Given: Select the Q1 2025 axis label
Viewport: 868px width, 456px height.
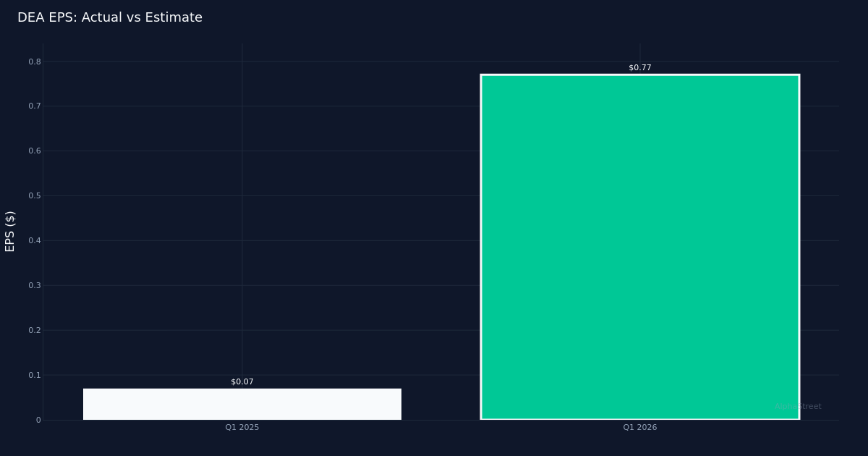Looking at the screenshot, I should [x=242, y=427].
